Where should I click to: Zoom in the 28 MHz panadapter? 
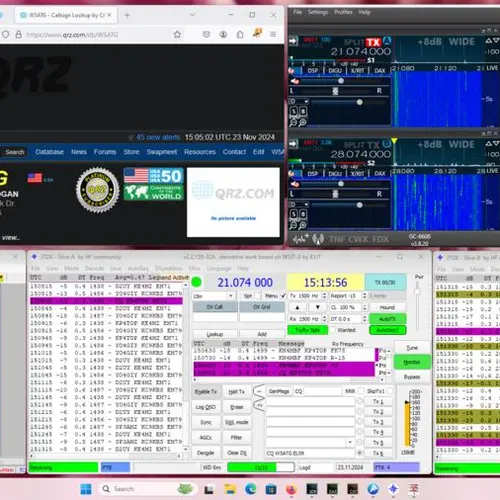click(x=302, y=226)
